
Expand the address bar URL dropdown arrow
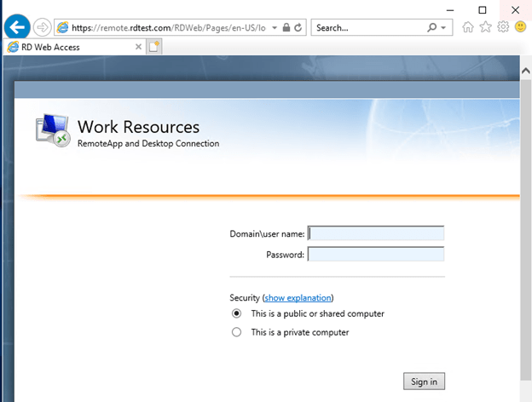[275, 27]
